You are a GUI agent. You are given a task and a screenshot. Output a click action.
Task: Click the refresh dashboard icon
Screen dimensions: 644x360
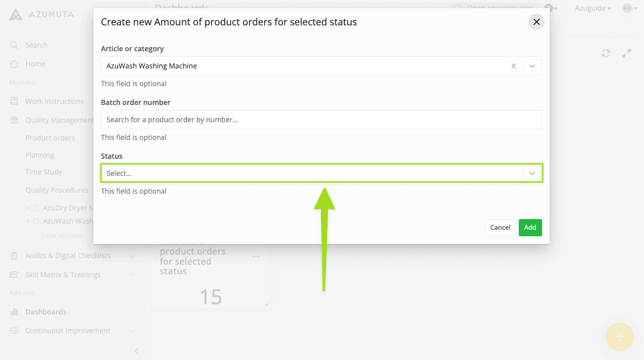click(605, 53)
